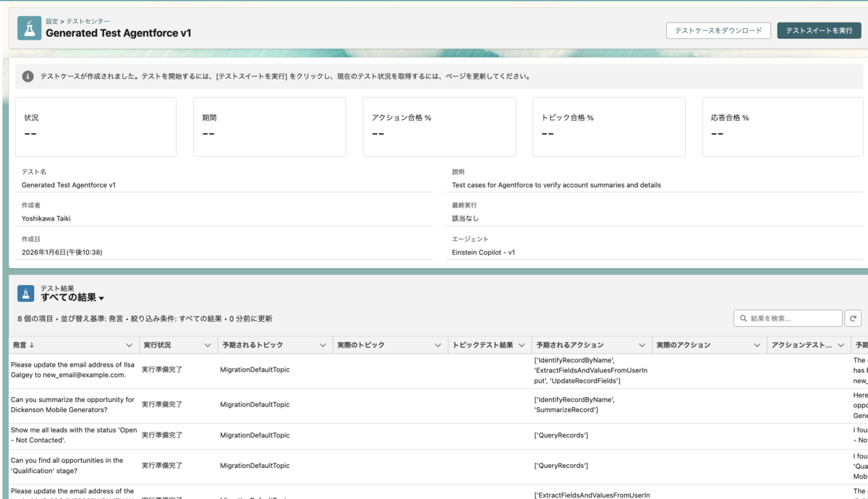Click the UpdateRecordFields expected action cell
Image resolution: width=868 pixels, height=499 pixels.
591,370
